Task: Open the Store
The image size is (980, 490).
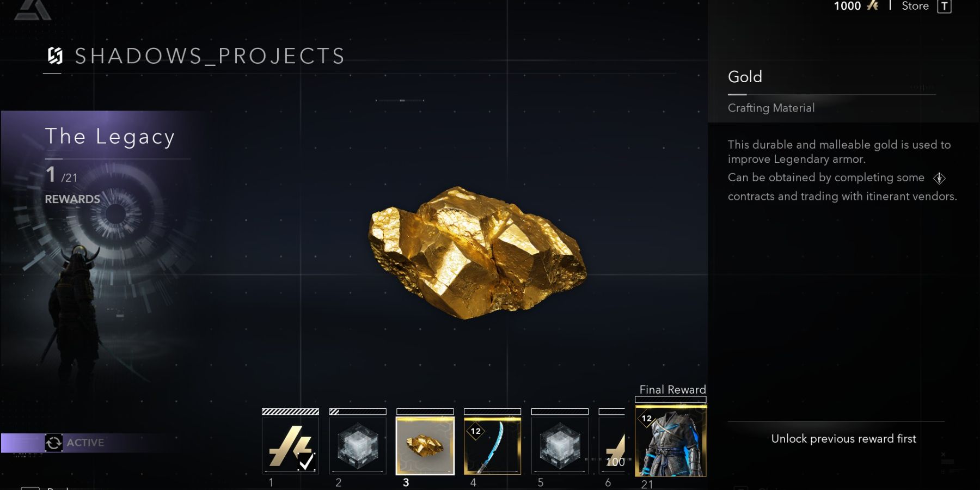Action: click(915, 6)
